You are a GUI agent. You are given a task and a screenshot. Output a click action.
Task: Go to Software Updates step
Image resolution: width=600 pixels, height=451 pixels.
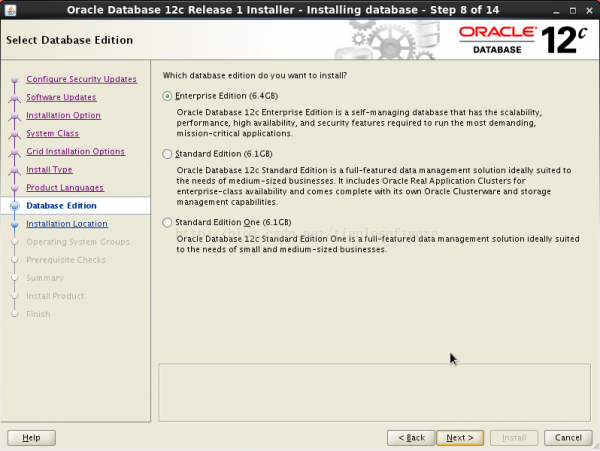pyautogui.click(x=61, y=97)
